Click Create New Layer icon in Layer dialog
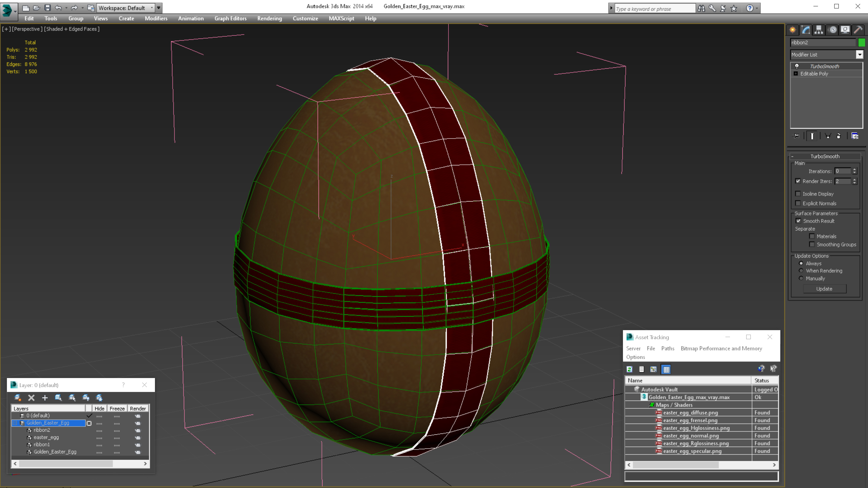This screenshot has width=868, height=488. 17,398
